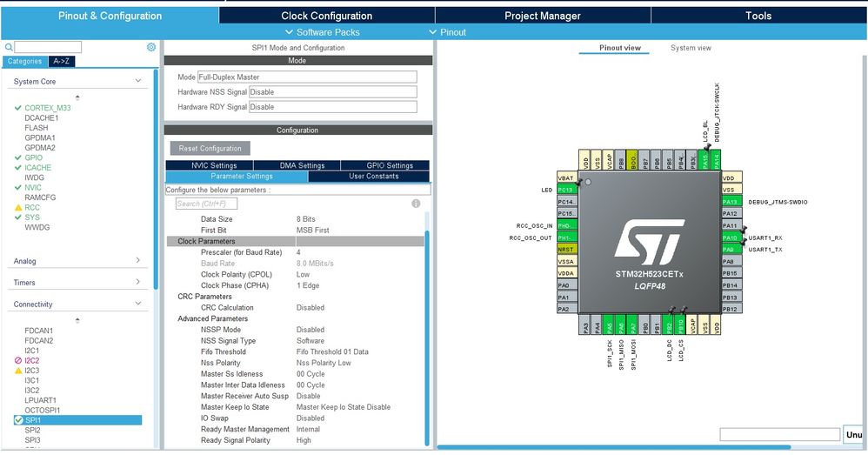Click the Data Size value 8 Bits

pyautogui.click(x=305, y=219)
